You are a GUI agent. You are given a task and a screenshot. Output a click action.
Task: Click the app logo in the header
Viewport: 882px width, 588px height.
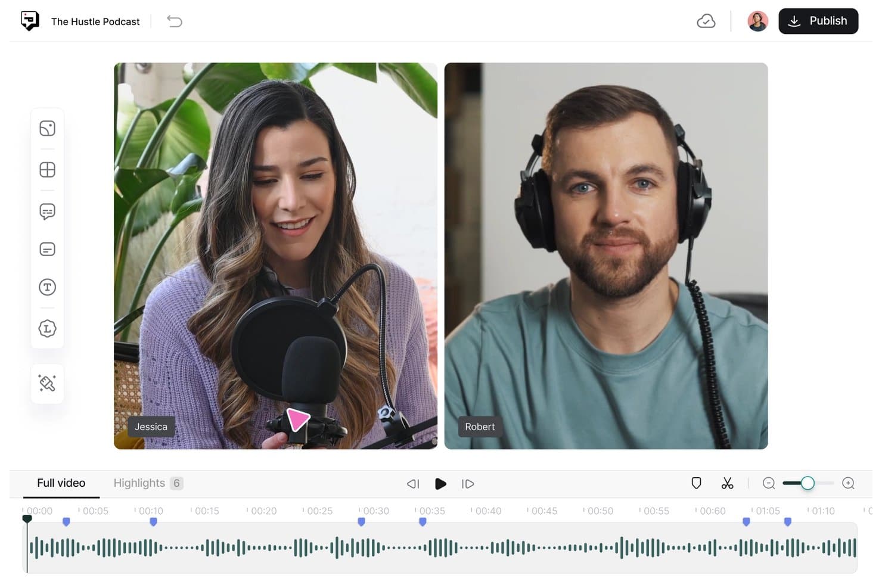(x=30, y=21)
